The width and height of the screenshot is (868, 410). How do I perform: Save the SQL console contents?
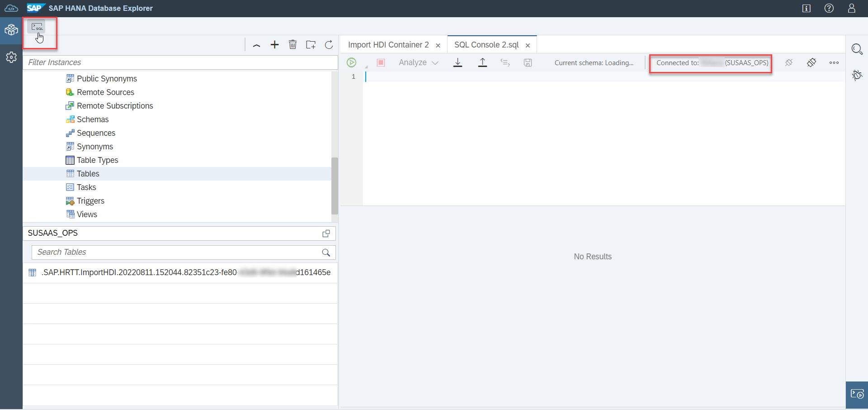(x=528, y=62)
